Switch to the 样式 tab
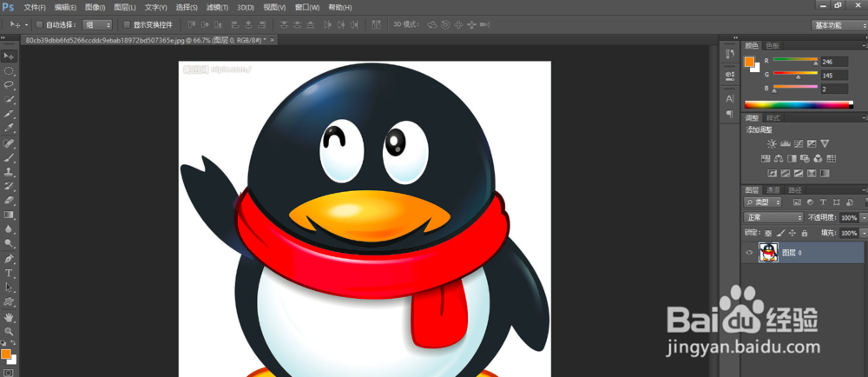 pyautogui.click(x=773, y=118)
